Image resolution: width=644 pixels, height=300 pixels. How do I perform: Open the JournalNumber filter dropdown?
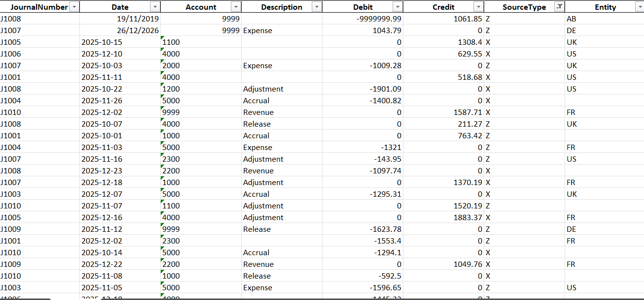tap(74, 7)
